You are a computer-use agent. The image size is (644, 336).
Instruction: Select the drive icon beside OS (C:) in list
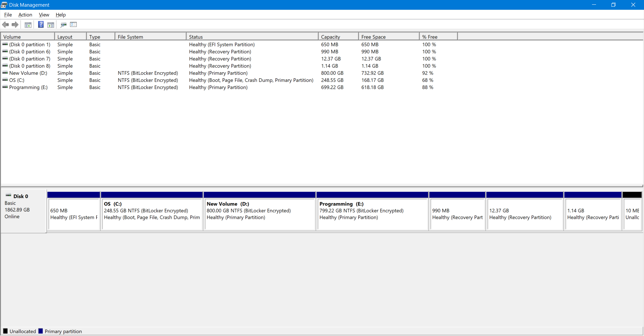5,80
